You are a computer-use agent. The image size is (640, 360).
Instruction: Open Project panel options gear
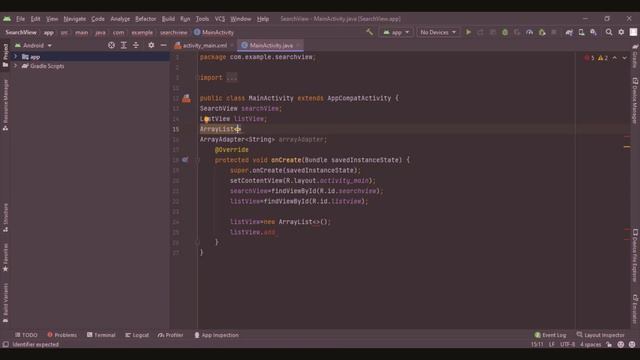(x=151, y=45)
